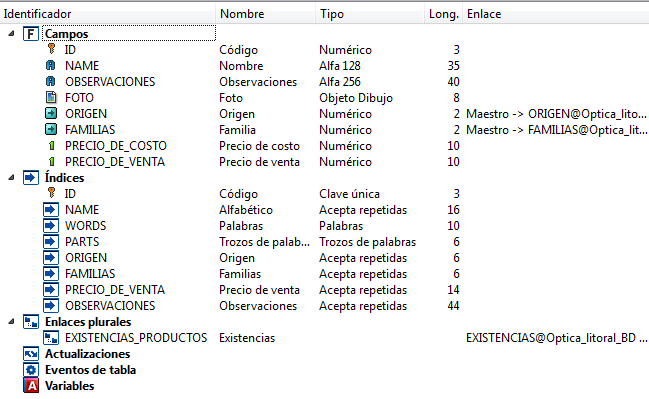Select the FOTO drawing object icon

coord(51,97)
